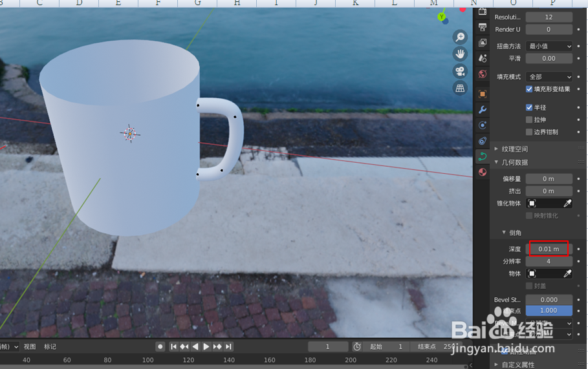Collapse the 倒角 subpanel

(x=512, y=233)
